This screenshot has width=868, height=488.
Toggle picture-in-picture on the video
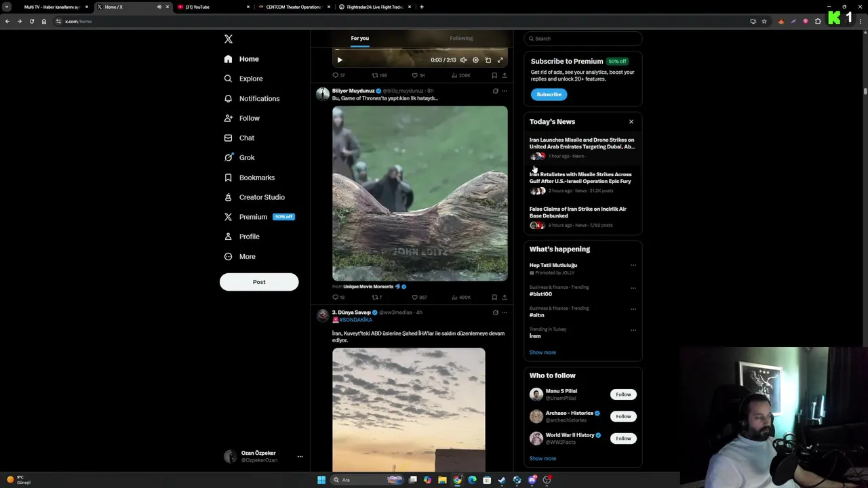click(x=488, y=60)
